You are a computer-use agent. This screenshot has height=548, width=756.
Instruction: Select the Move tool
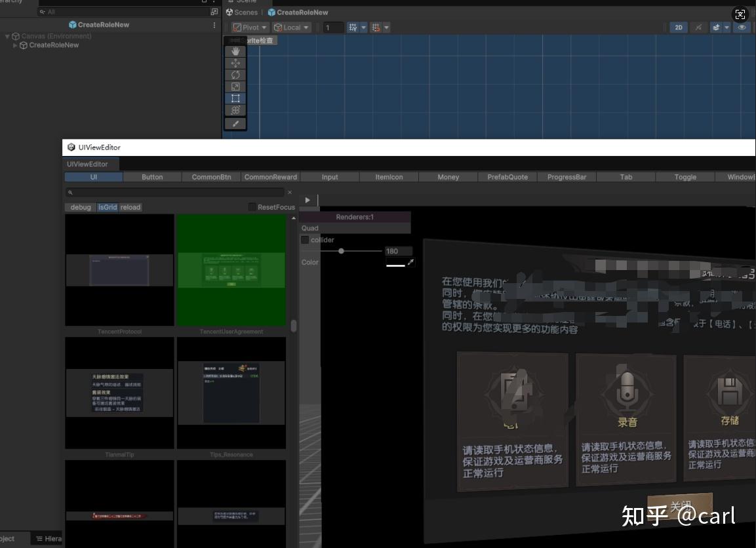tap(235, 63)
